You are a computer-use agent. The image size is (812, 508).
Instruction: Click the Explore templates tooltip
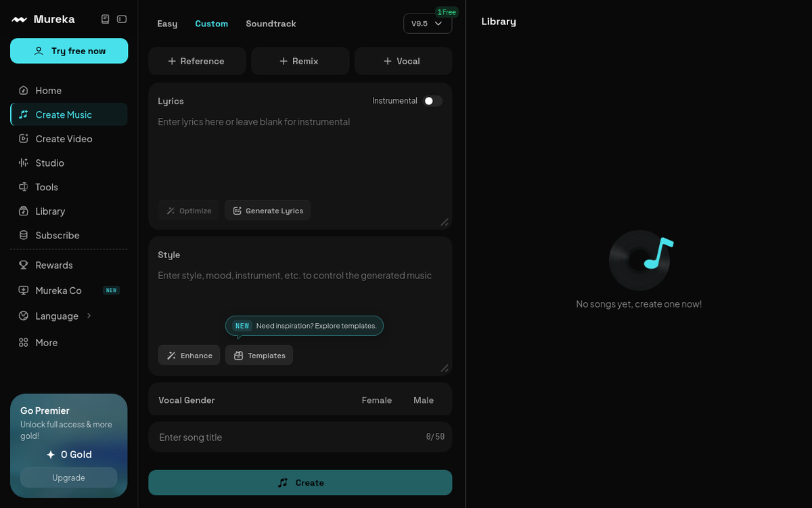[304, 326]
